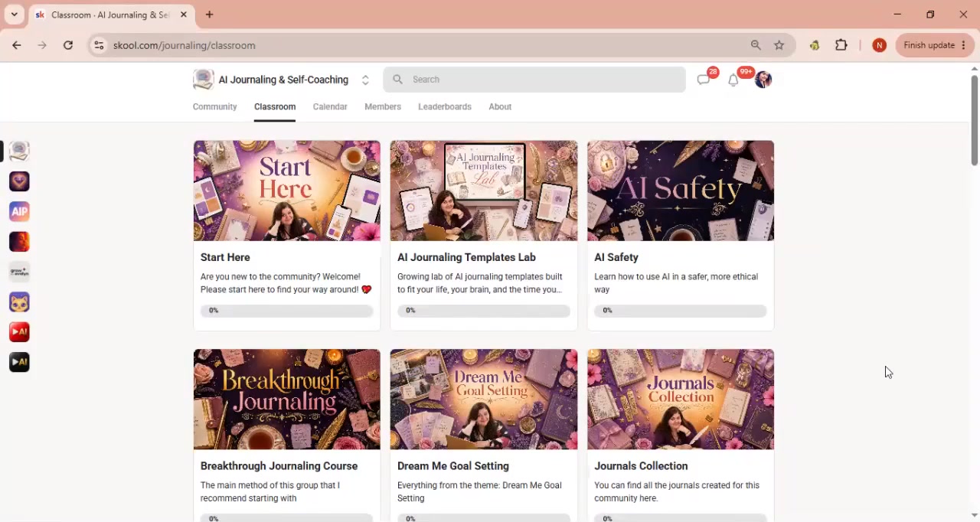The width and height of the screenshot is (980, 522).
Task: Click Breakthrough Journaling Course title
Action: (x=279, y=465)
